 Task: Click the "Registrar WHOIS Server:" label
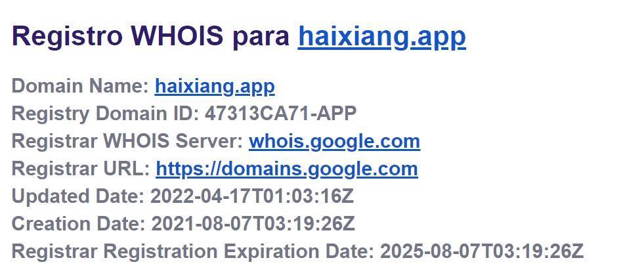point(127,141)
